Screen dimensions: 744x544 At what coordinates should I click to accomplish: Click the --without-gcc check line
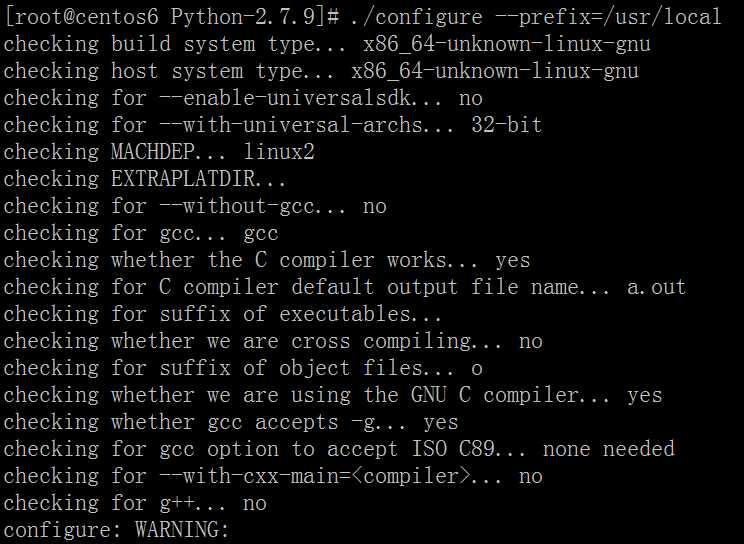coord(195,206)
